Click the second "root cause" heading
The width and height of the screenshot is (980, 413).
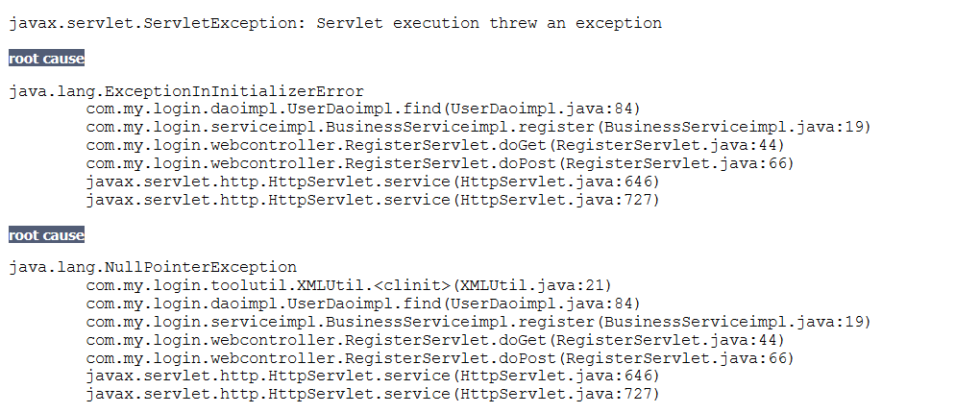pyautogui.click(x=46, y=235)
